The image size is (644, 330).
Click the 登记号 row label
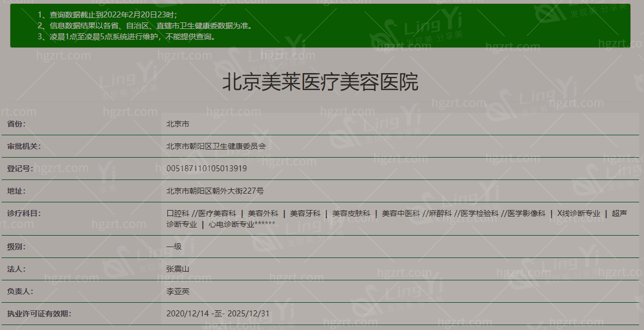(20, 169)
